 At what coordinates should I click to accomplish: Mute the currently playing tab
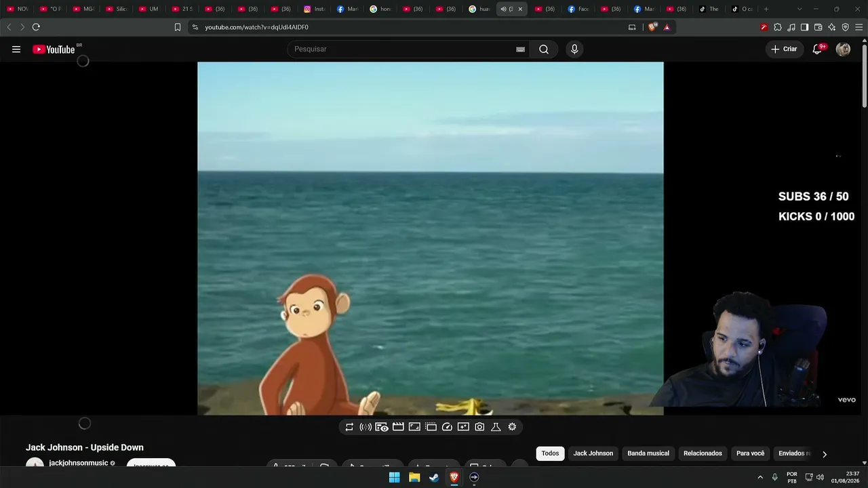click(503, 9)
